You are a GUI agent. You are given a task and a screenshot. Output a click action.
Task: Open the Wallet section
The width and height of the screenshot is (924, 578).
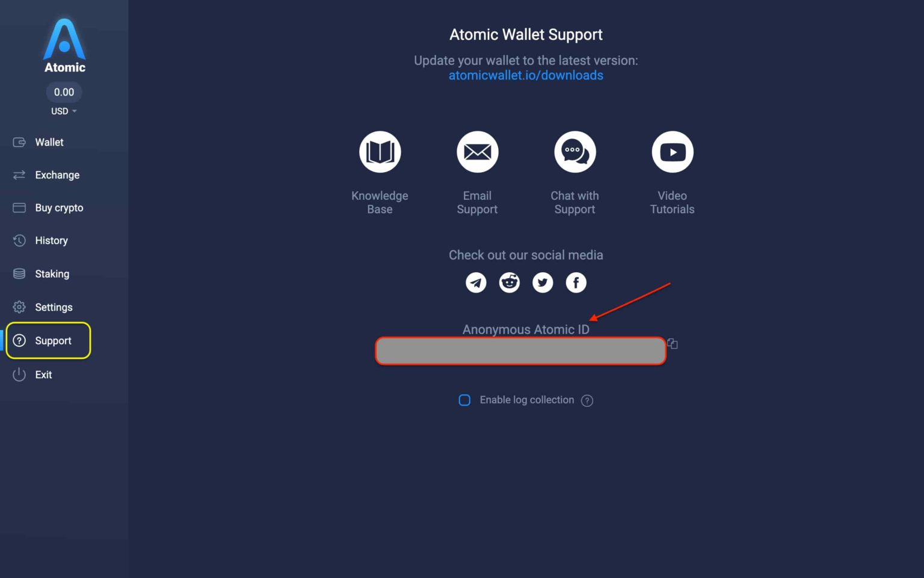(x=49, y=142)
